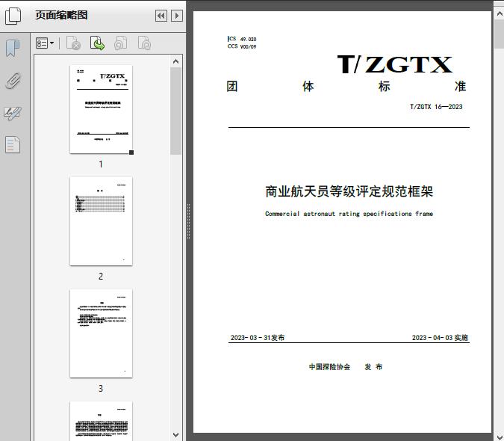The image size is (504, 441).
Task: Click the 2023-04-03 实施 date text
Action: (x=440, y=337)
